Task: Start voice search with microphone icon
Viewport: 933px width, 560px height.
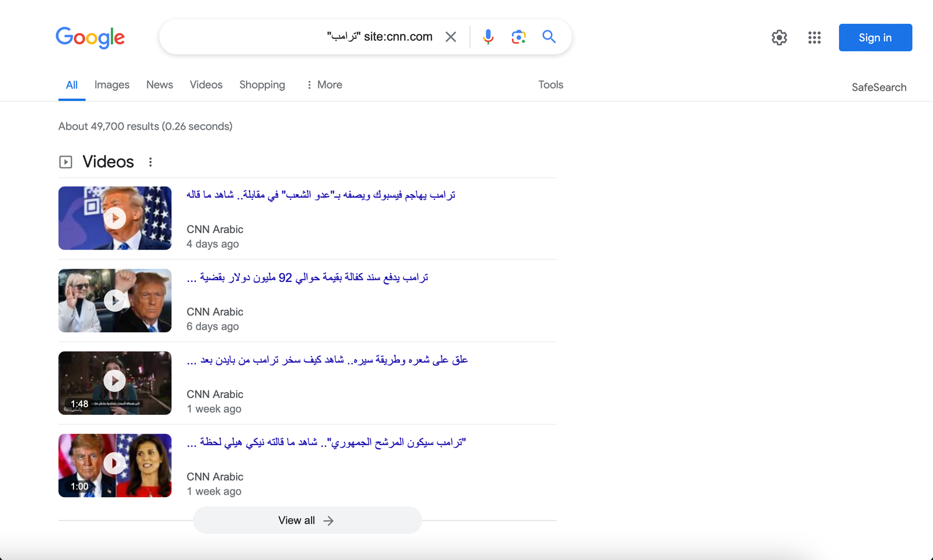Action: tap(488, 37)
